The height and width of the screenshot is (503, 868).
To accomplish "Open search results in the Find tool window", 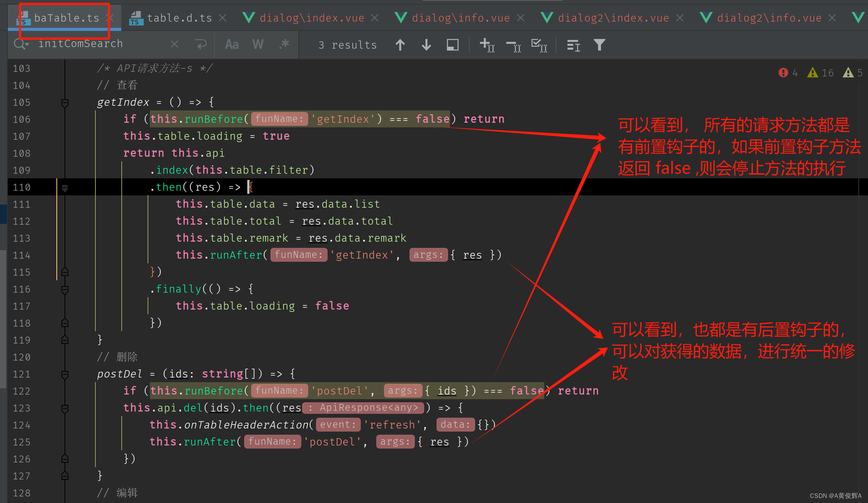I will [452, 44].
